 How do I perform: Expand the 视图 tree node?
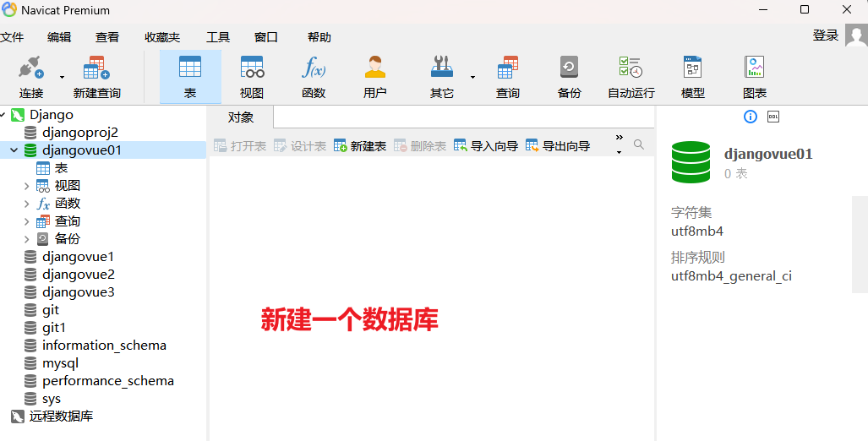coord(26,186)
